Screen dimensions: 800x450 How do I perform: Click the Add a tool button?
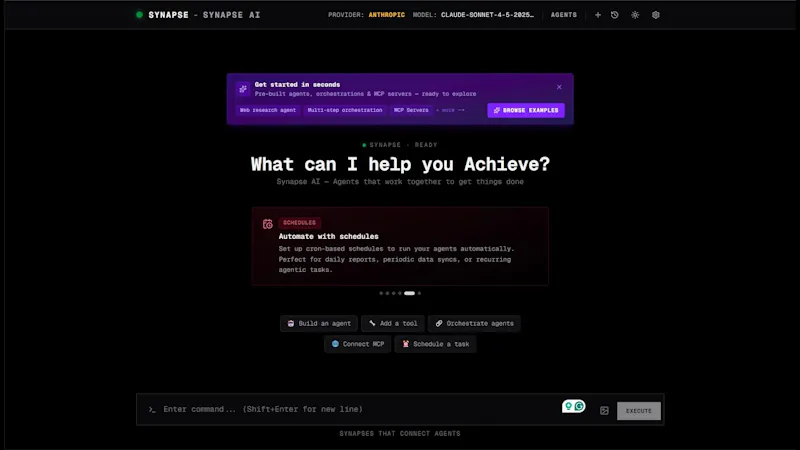coord(393,323)
